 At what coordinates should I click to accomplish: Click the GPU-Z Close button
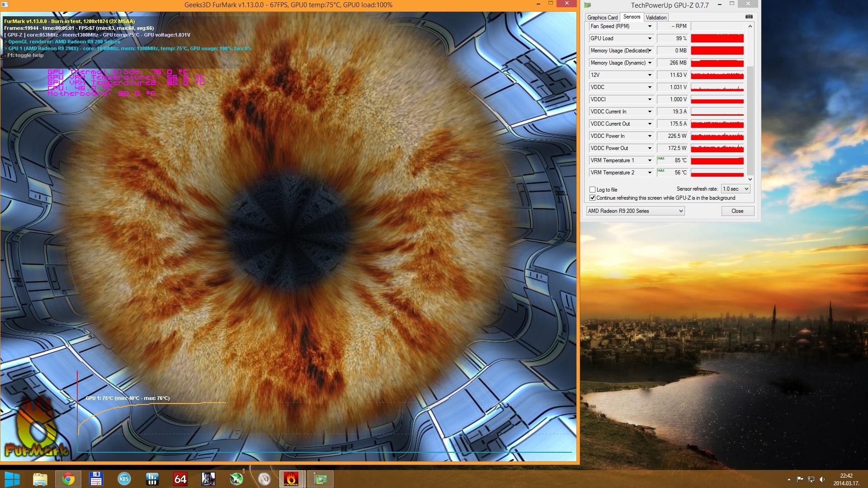click(x=737, y=211)
